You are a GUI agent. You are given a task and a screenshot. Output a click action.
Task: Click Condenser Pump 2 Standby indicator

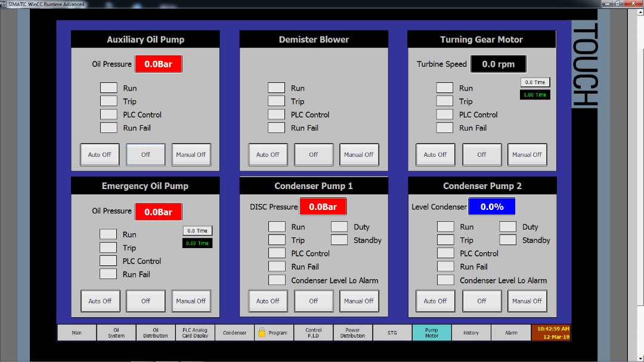pos(508,240)
